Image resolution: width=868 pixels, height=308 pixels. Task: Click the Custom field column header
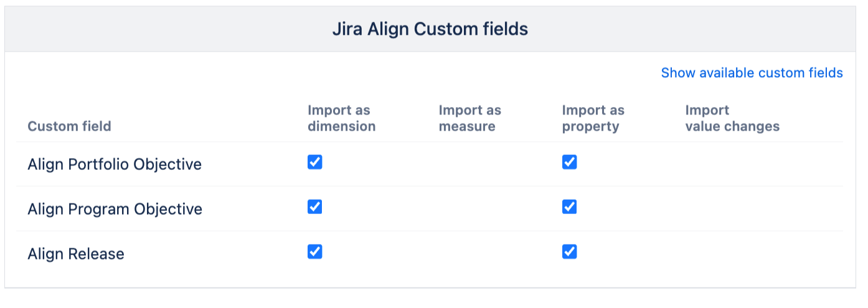69,126
